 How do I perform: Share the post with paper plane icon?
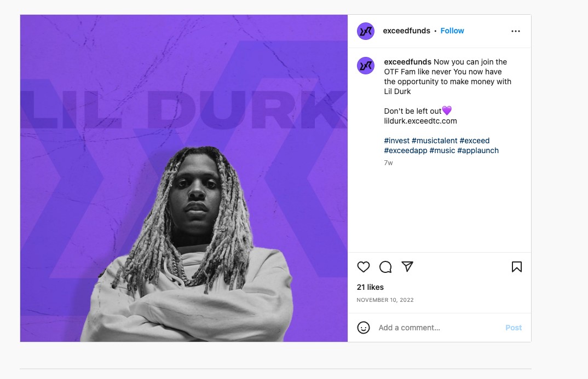pyautogui.click(x=407, y=266)
